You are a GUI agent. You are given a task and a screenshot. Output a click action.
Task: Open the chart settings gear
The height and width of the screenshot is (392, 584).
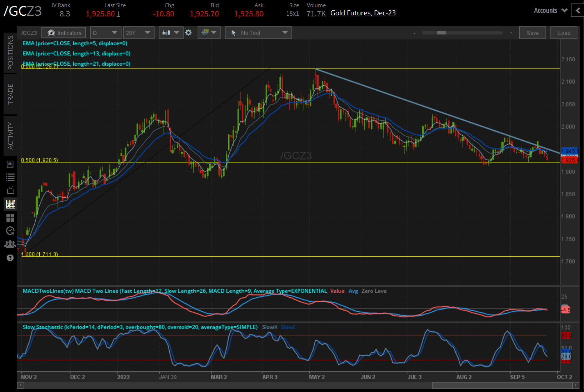pos(189,33)
